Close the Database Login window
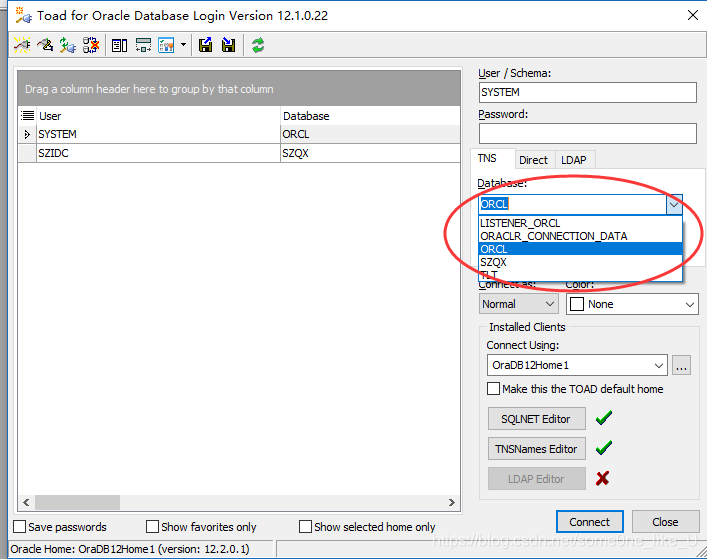This screenshot has width=707, height=559. (693, 15)
